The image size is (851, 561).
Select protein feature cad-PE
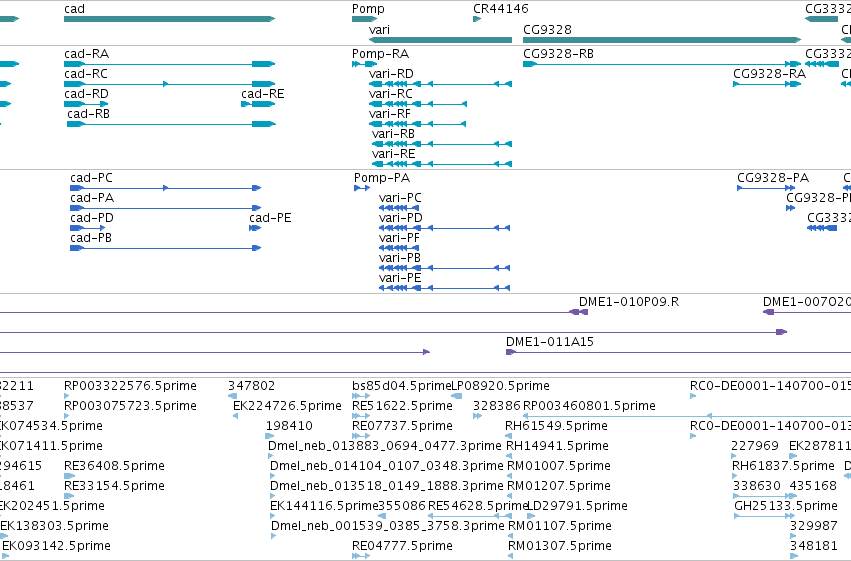255,228
